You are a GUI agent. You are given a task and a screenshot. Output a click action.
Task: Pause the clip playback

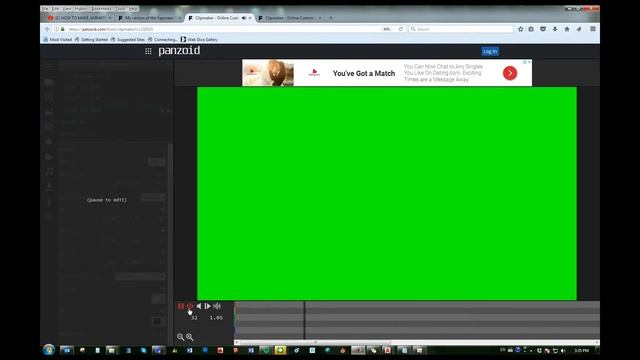coord(180,306)
